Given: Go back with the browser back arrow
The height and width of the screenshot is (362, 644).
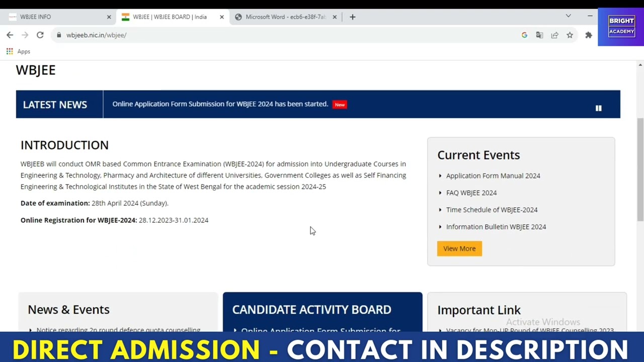Looking at the screenshot, I should click(x=10, y=35).
